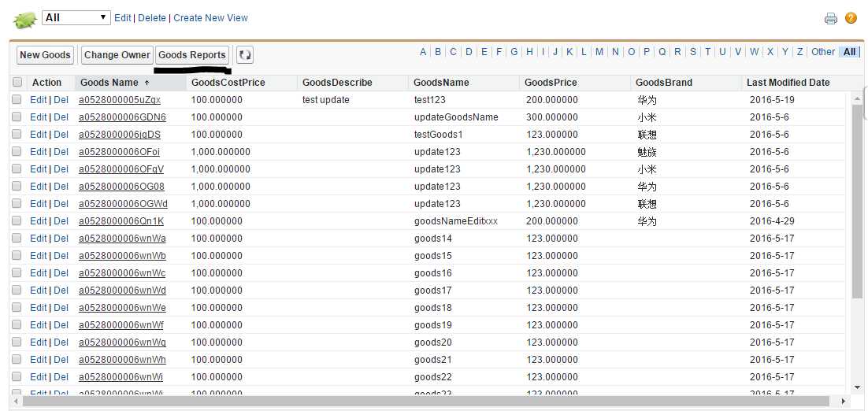Select the All alphabet filter
The image size is (868, 411).
(850, 52)
